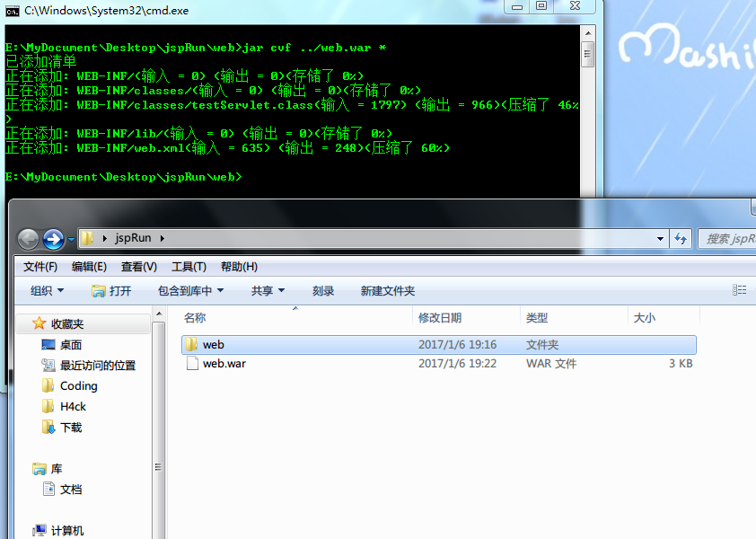This screenshot has height=539, width=756.
Task: Click the search jspRun input box
Action: pos(727,239)
